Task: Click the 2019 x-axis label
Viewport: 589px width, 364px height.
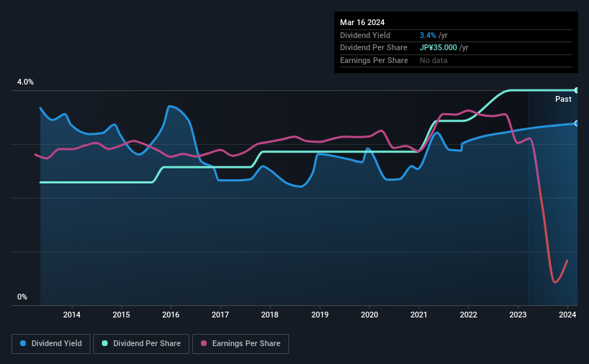Action: tap(320, 315)
